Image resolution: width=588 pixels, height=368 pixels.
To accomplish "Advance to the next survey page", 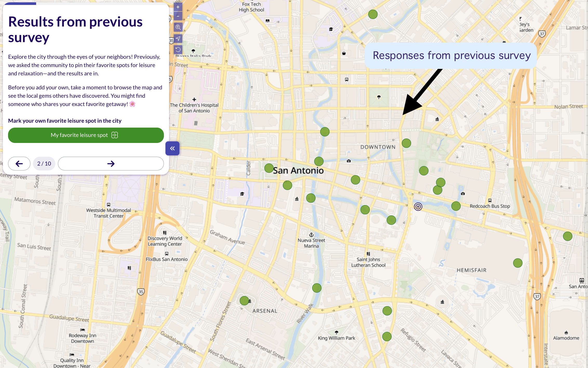I will point(111,163).
